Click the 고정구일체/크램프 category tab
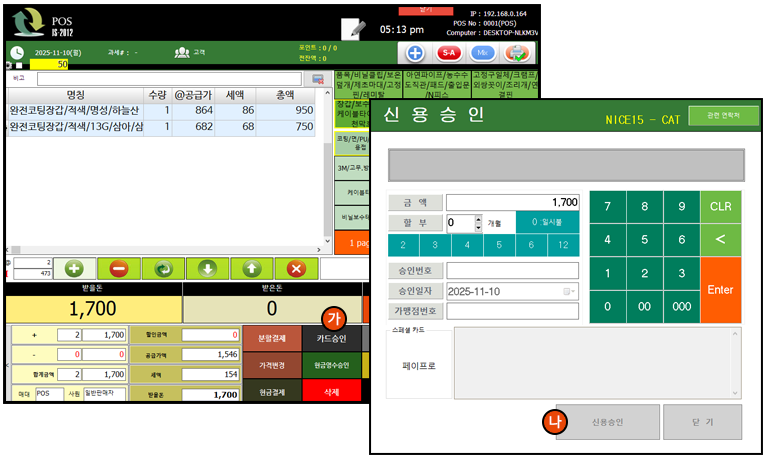Screen dimensions: 766x461 pos(505,84)
